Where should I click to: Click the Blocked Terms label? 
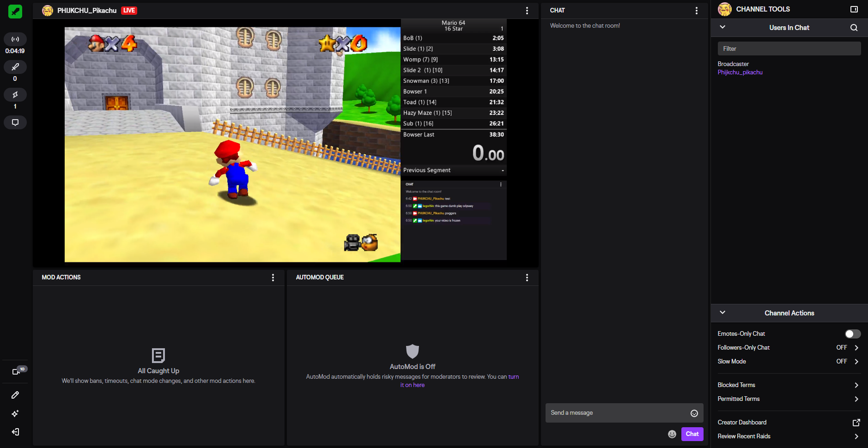coord(736,385)
